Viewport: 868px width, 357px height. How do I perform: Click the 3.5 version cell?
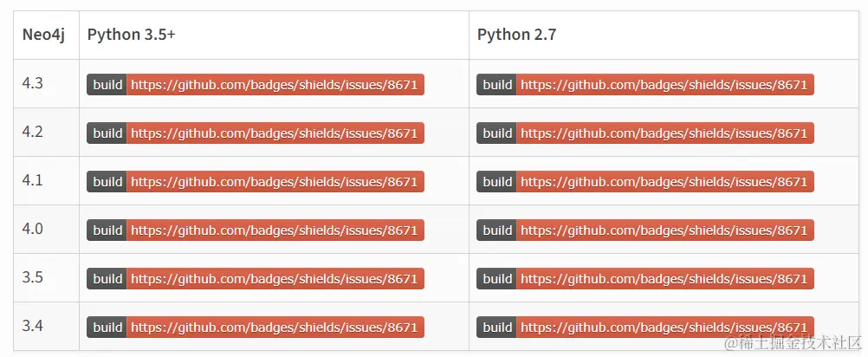(33, 278)
